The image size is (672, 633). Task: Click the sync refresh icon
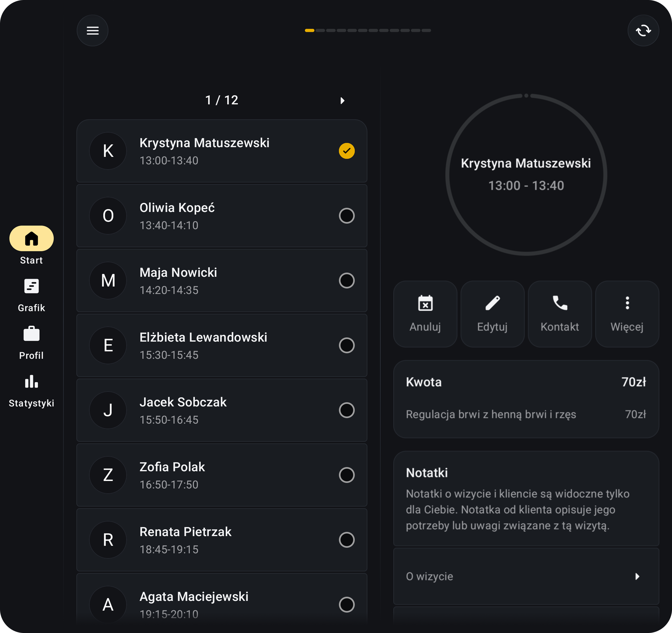(x=643, y=30)
